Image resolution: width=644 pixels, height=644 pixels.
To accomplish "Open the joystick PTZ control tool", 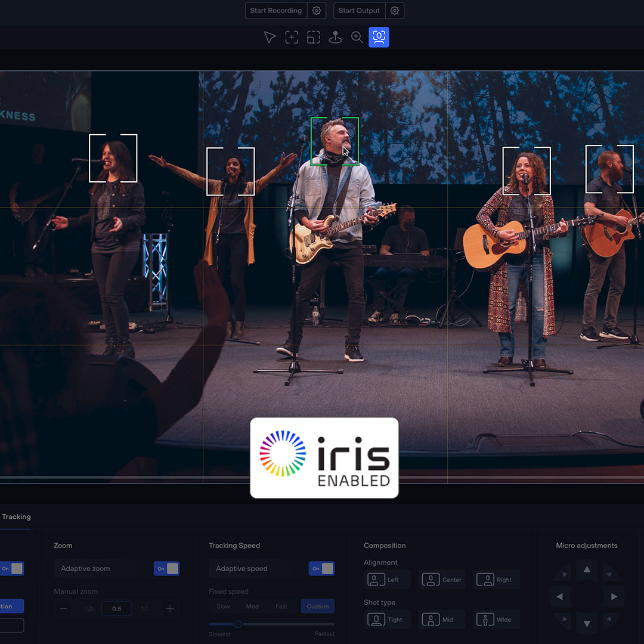I will click(335, 37).
